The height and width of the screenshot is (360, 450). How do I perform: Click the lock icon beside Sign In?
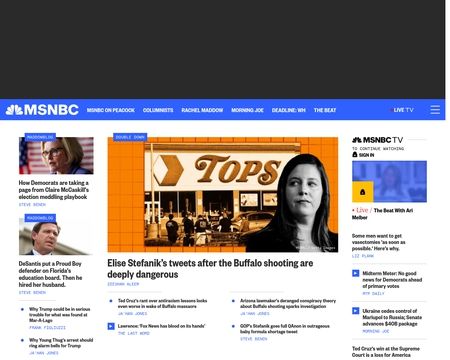(355, 155)
